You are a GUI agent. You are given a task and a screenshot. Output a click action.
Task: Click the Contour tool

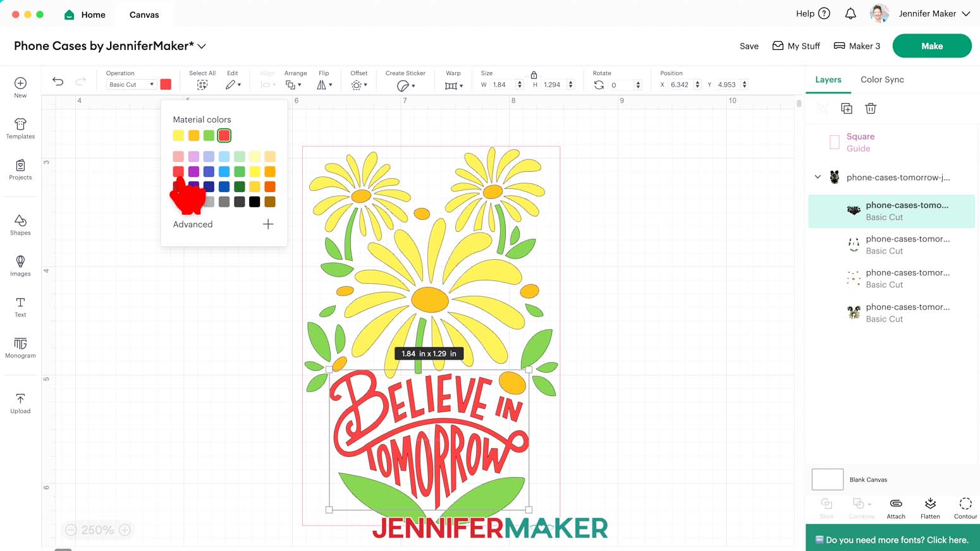click(x=965, y=508)
